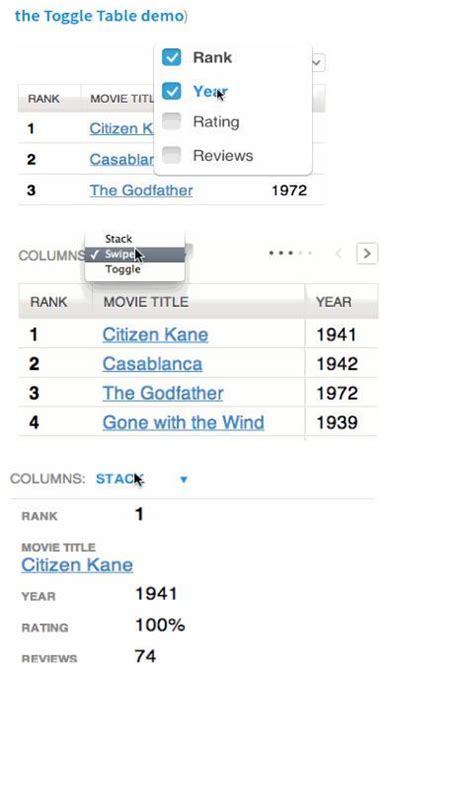Click the swipe pagination dots indicator

[x=291, y=253]
